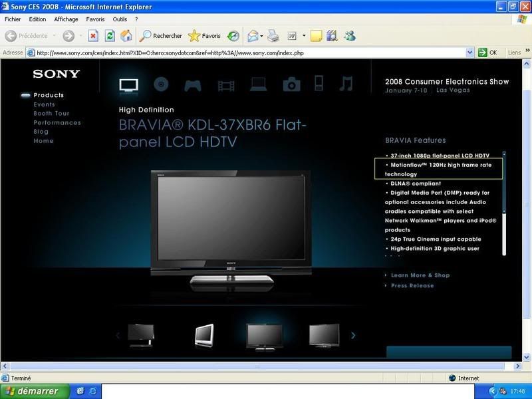Click the taskbar clock 17:48

(x=517, y=392)
